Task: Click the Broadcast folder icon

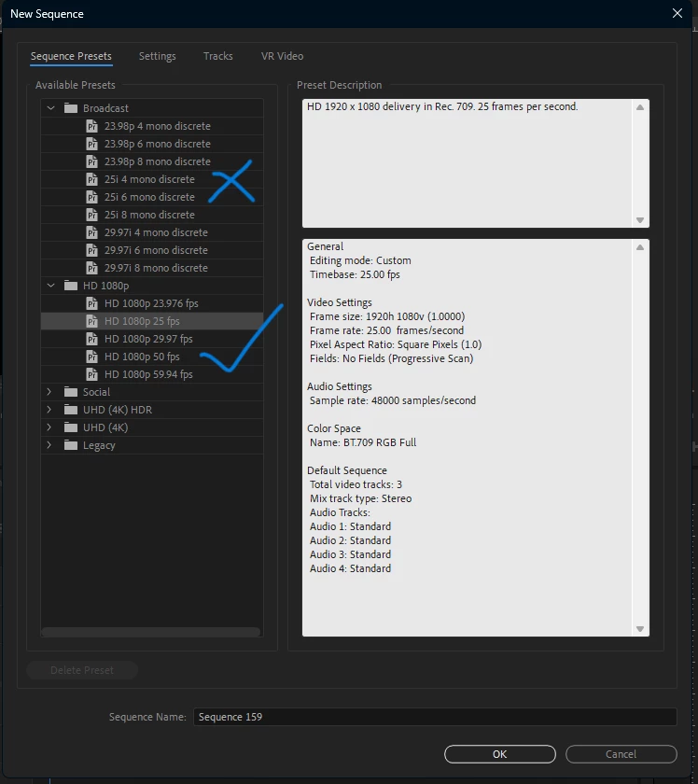Action: [71, 108]
